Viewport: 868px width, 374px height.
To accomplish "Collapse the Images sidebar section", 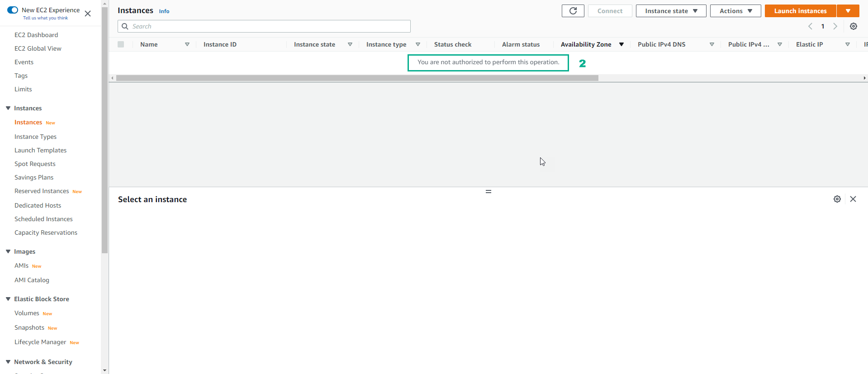I will (x=8, y=251).
